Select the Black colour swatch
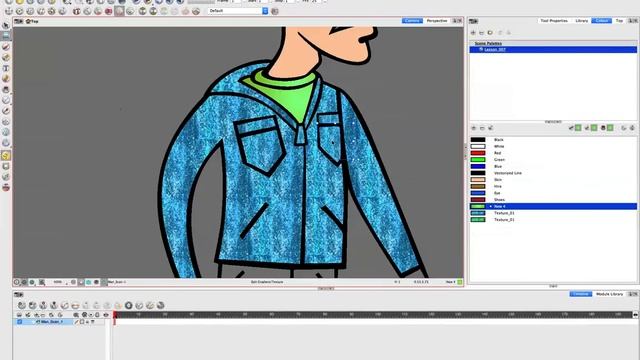This screenshot has height=360, width=640. (x=478, y=140)
